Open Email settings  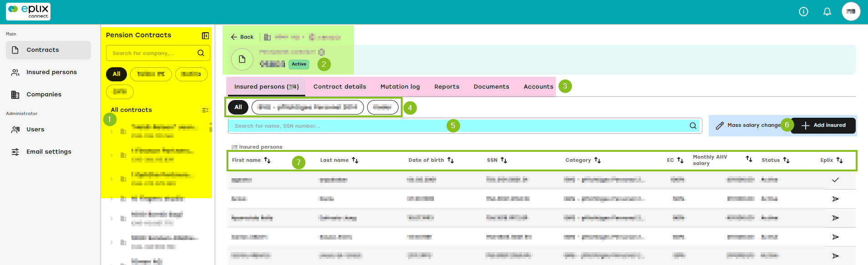(48, 152)
